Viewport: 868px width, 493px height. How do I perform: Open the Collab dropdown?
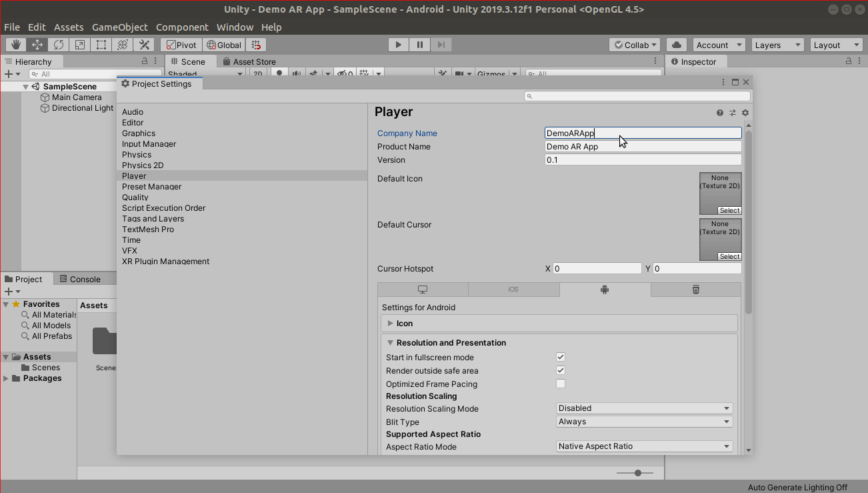635,45
